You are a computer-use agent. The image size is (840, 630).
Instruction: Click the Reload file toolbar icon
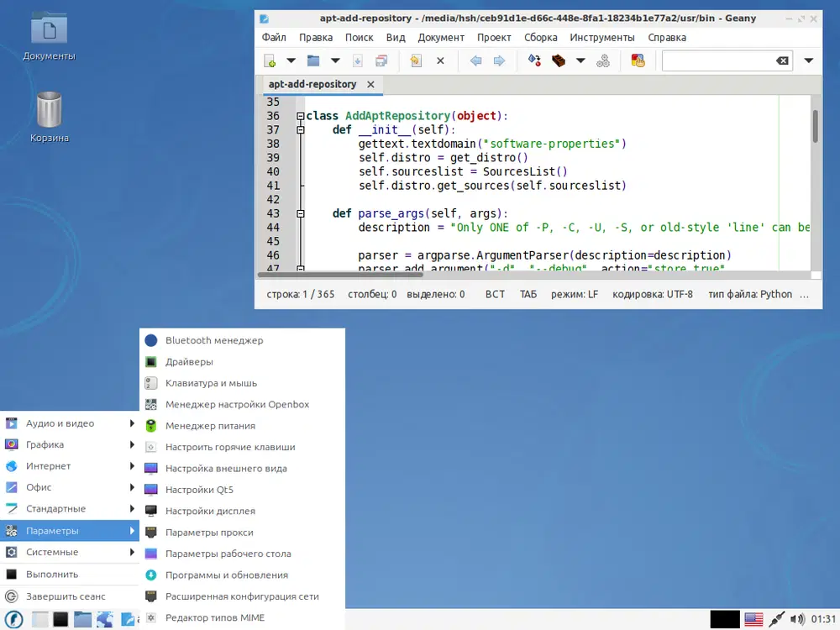[x=416, y=60]
